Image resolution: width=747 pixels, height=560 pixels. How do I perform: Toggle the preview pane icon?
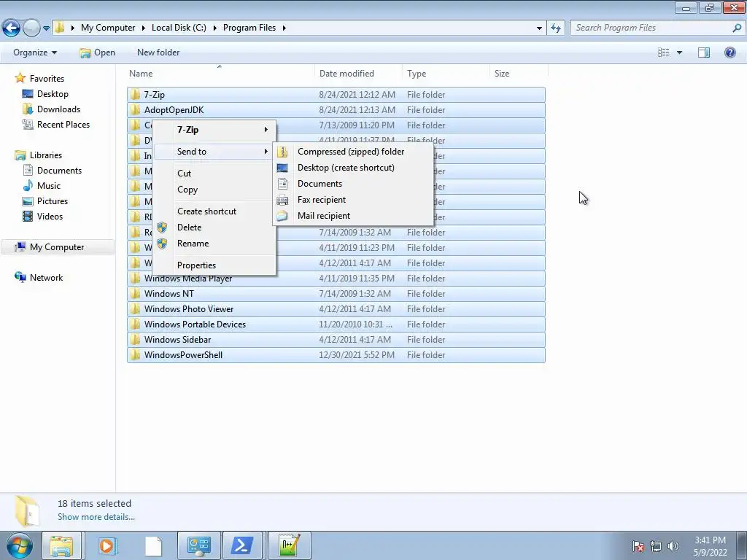click(x=704, y=52)
